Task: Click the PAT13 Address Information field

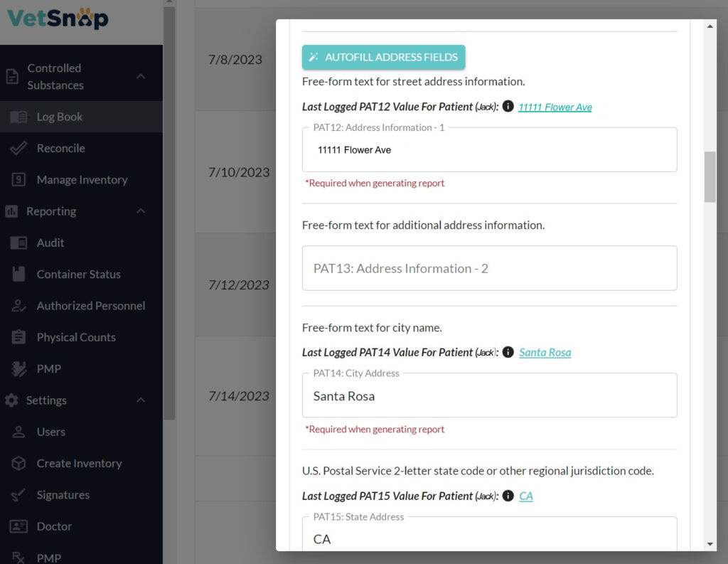Action: coord(489,268)
